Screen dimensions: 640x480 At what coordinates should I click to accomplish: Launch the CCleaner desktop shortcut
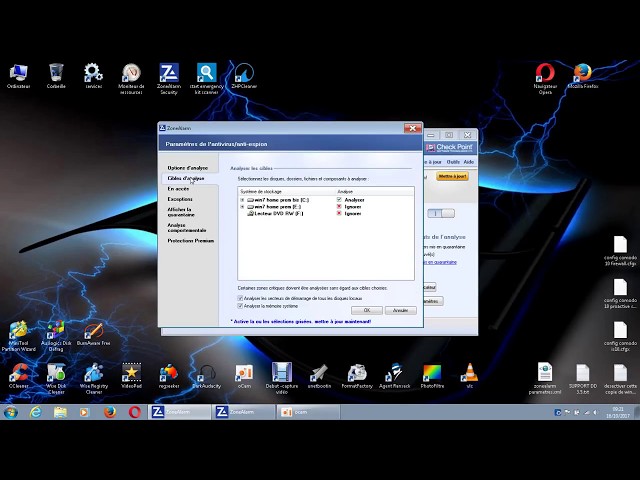pyautogui.click(x=18, y=376)
